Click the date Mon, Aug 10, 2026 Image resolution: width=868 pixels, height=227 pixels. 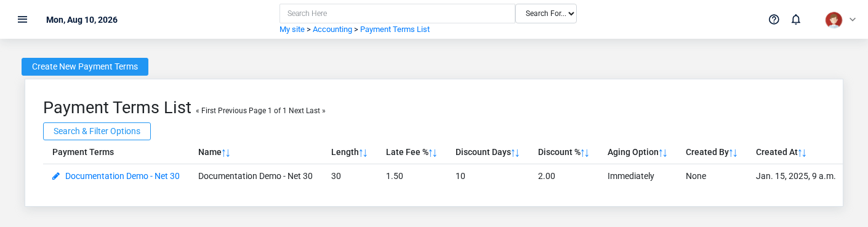(x=82, y=20)
